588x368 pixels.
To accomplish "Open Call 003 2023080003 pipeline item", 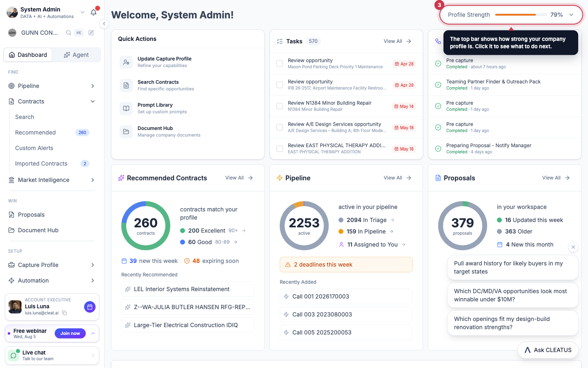I will pyautogui.click(x=346, y=314).
